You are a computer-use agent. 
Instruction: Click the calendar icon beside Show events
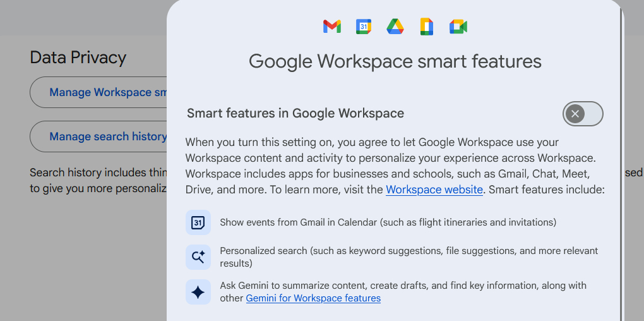click(198, 222)
